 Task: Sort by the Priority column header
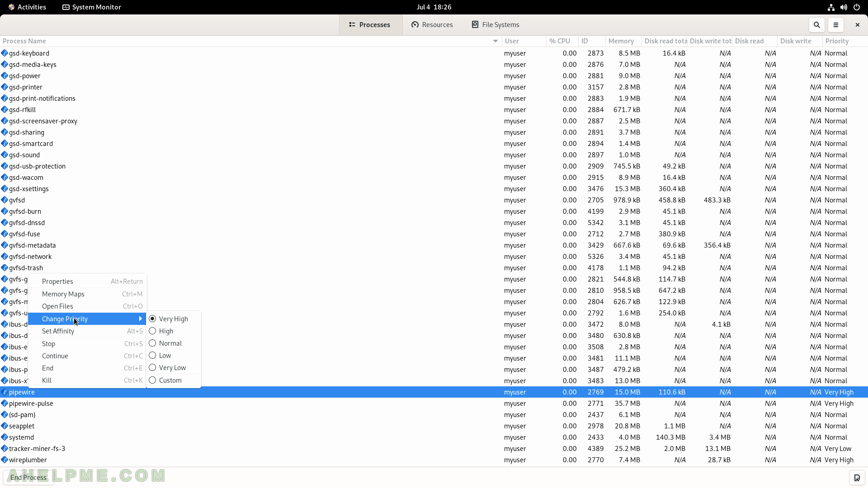click(845, 41)
